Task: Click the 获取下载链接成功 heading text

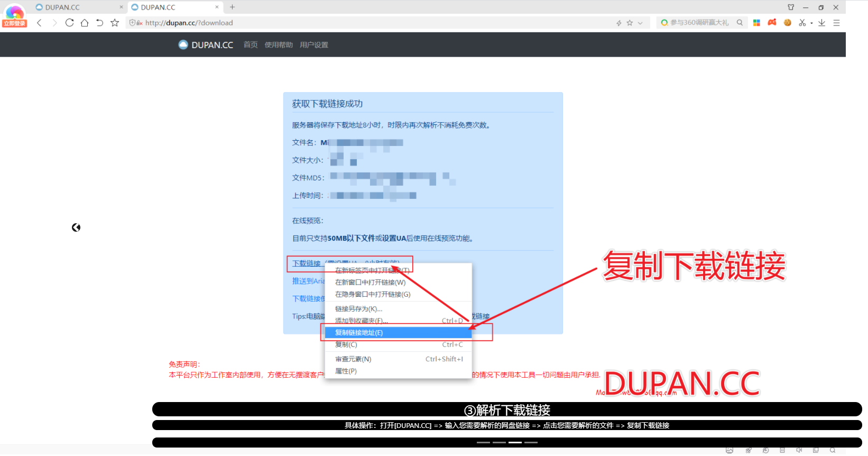Action: click(327, 104)
